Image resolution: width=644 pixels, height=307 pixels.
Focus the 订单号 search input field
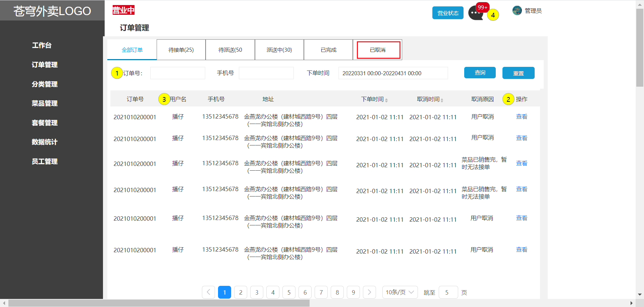(x=177, y=73)
